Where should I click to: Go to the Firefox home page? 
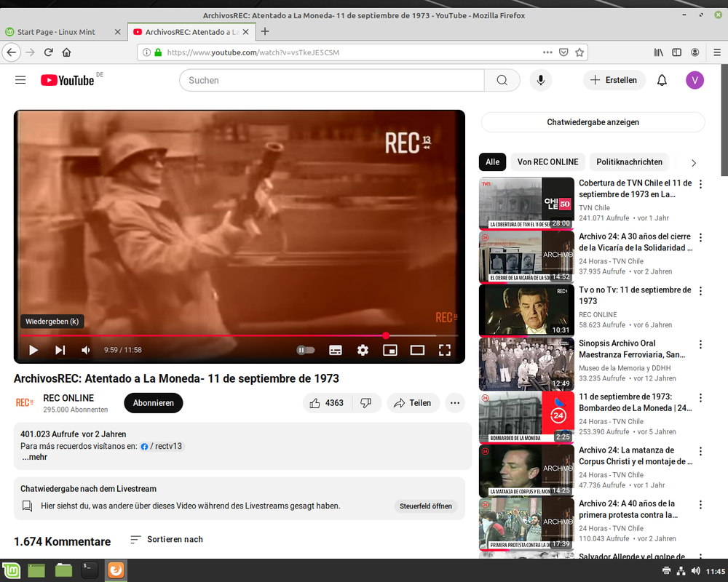66,52
